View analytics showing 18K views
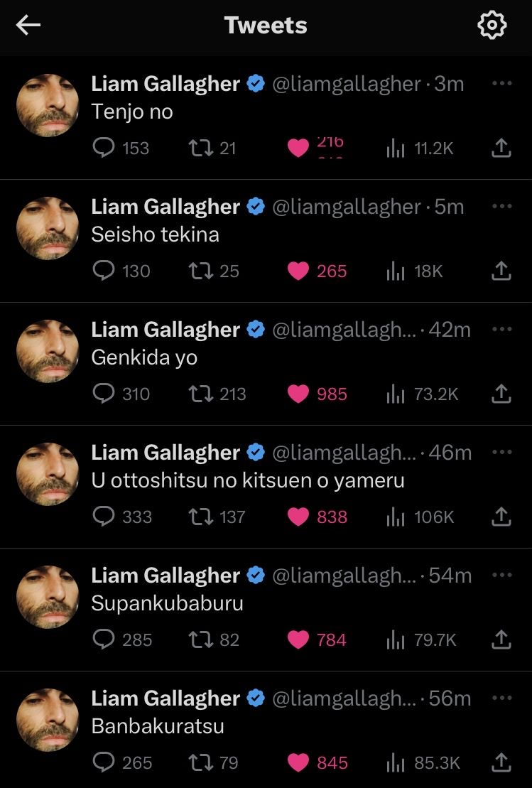 pos(415,271)
